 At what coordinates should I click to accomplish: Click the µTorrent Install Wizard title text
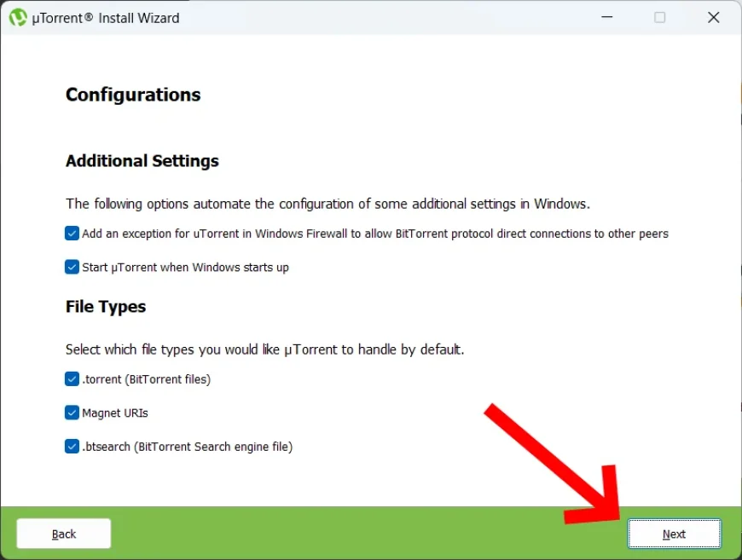point(106,18)
